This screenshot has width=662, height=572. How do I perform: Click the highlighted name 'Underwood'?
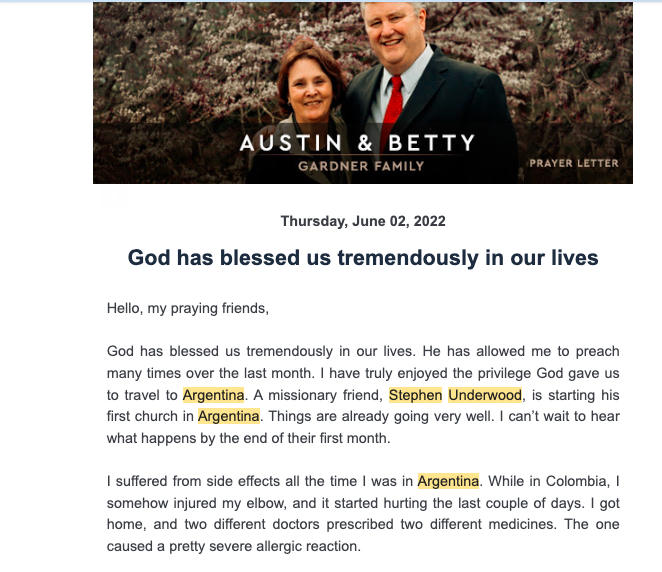(485, 395)
